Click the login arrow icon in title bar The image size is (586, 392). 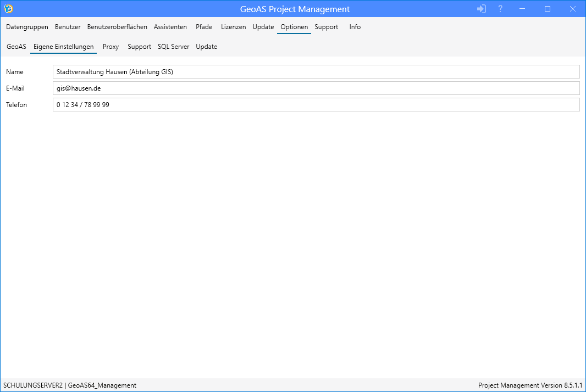(482, 9)
